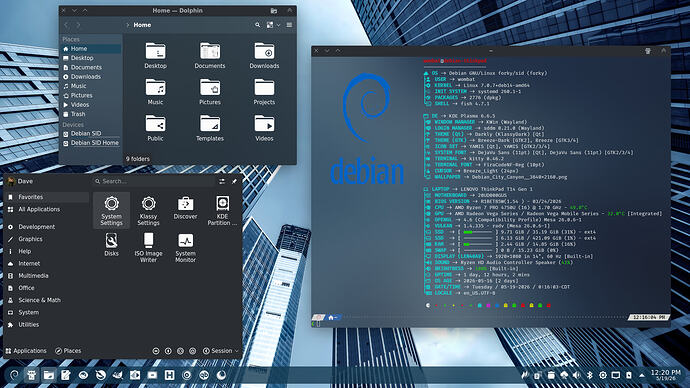Click the configure icon next to launcher search

click(222, 181)
